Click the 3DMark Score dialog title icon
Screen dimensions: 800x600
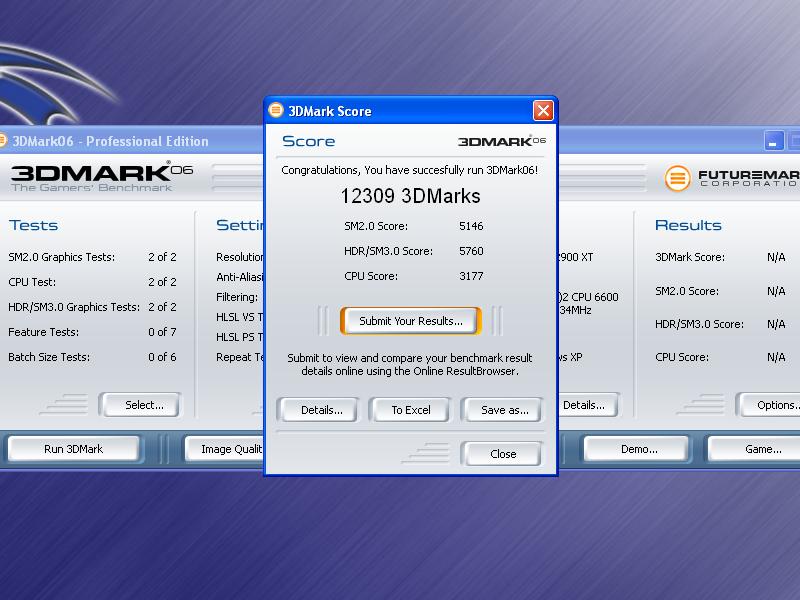coord(276,110)
